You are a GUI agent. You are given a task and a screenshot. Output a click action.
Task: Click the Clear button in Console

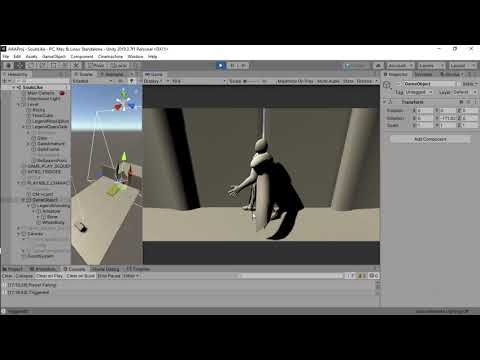coord(7,276)
